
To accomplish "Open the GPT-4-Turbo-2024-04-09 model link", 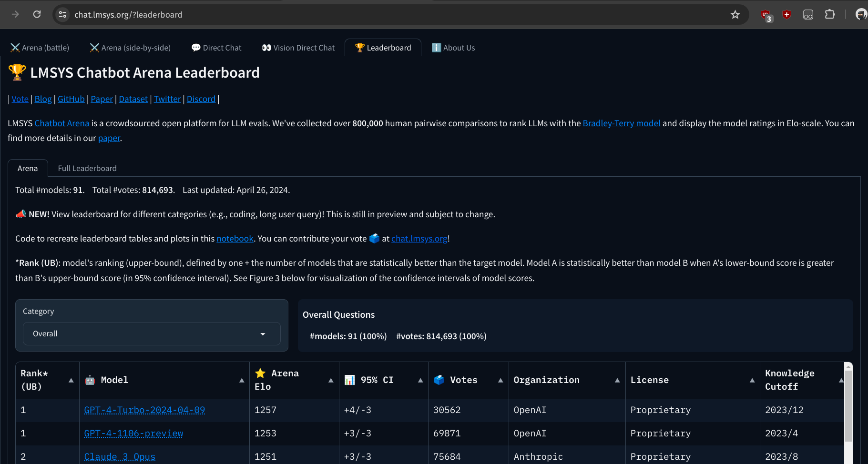I will point(144,410).
